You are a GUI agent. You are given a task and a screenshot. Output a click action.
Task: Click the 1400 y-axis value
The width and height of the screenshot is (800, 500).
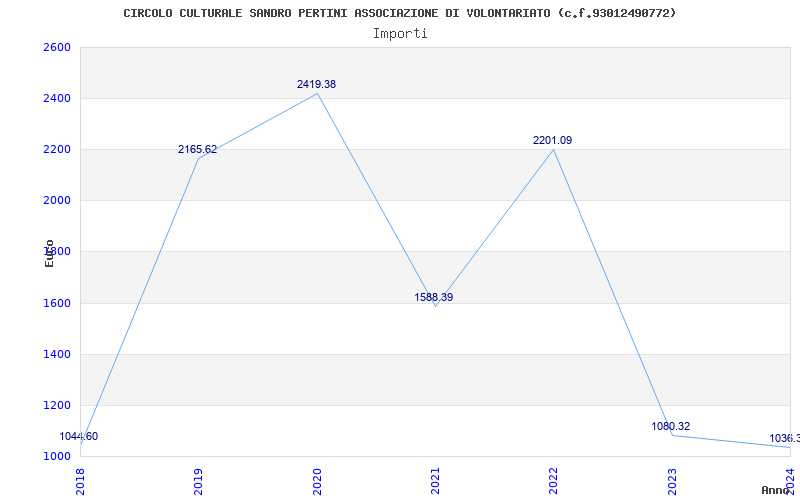(57, 355)
